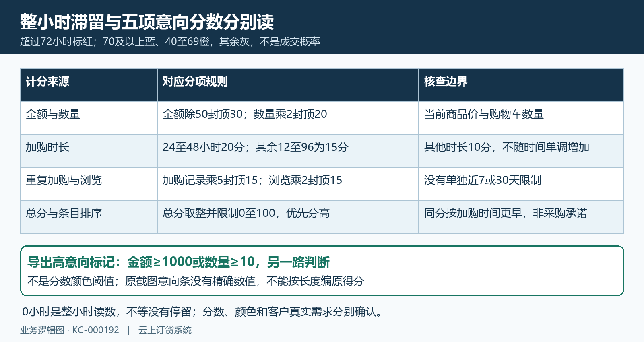
Task: Click the cell 当前商品价与购物车数量
Action: (521, 118)
